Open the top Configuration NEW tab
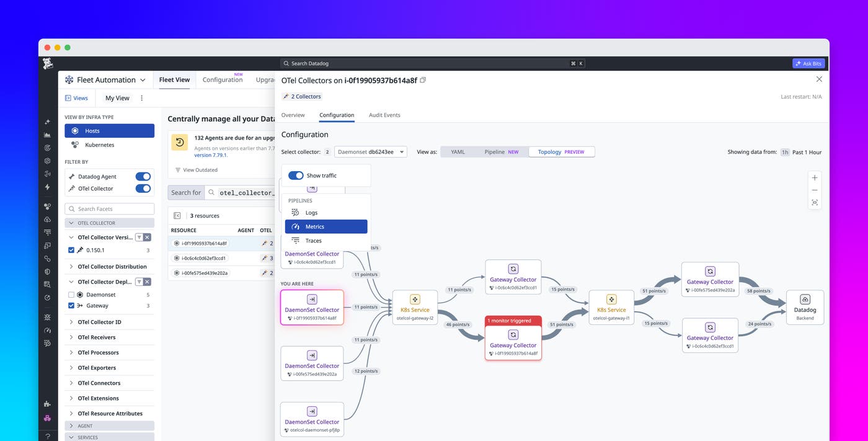This screenshot has height=441, width=868. [x=223, y=79]
